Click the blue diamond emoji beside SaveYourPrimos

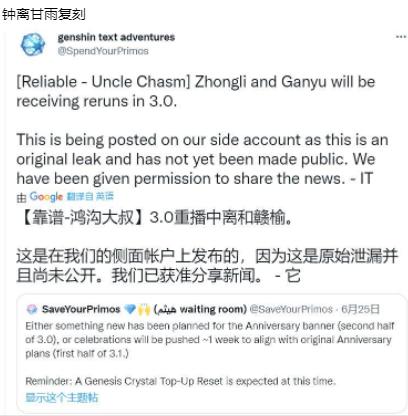(129, 310)
